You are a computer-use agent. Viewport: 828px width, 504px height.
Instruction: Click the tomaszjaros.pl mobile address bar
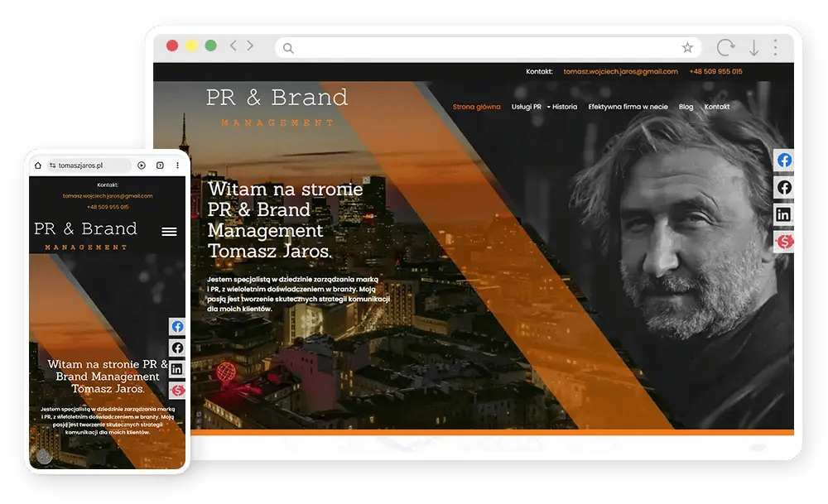tap(89, 166)
